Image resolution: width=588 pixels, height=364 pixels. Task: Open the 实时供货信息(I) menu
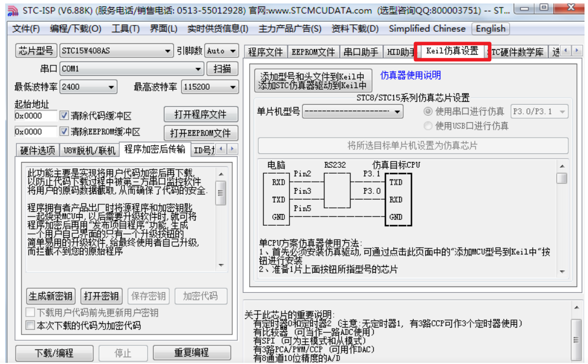(217, 29)
